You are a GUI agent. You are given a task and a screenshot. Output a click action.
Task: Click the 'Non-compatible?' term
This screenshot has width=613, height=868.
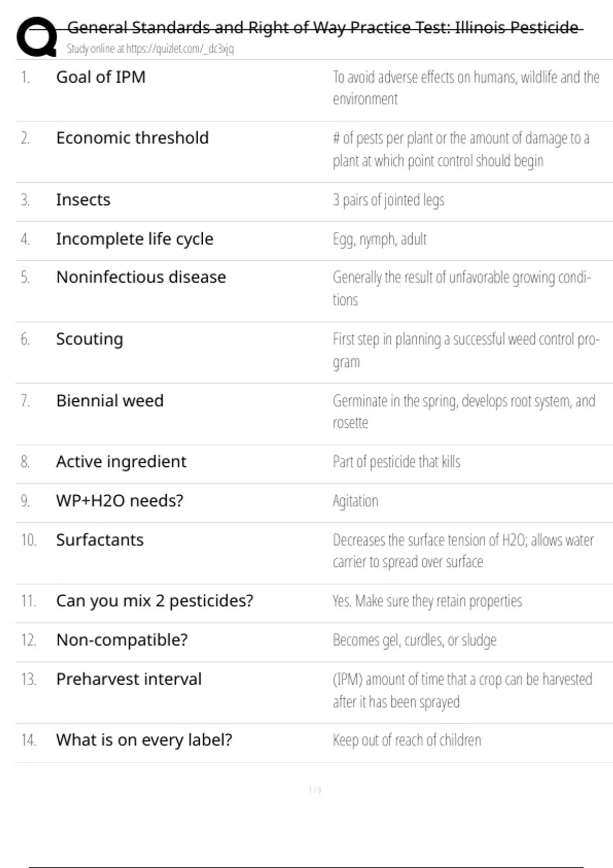pyautogui.click(x=122, y=640)
